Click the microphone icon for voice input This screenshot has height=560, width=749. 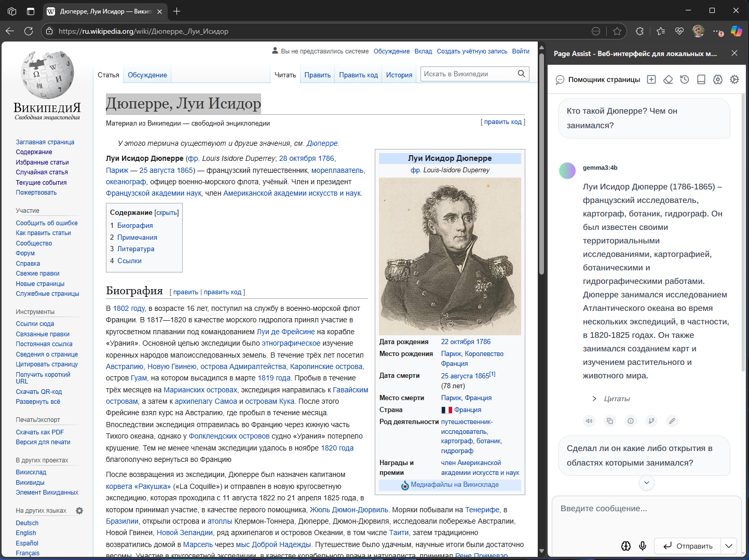[643, 545]
